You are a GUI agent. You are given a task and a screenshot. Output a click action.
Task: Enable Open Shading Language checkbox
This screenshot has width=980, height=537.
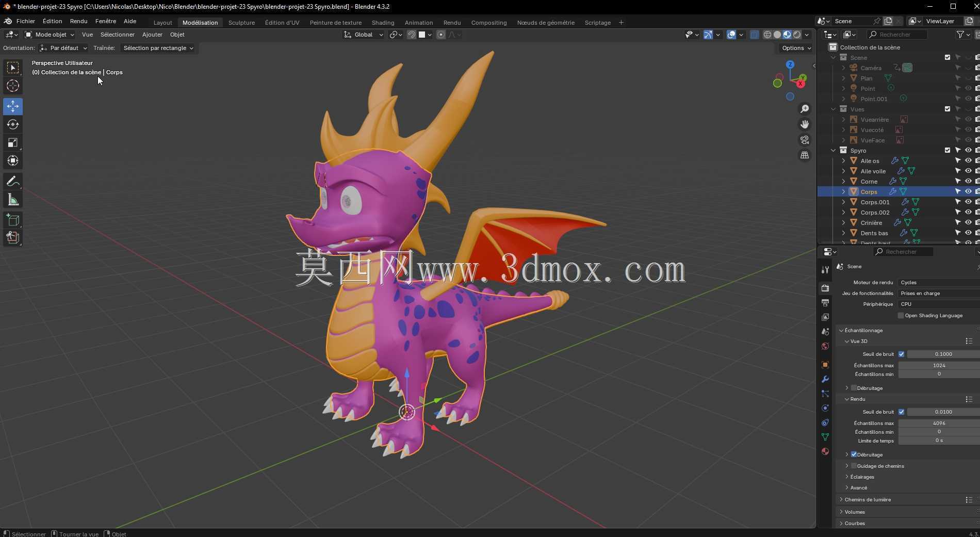(x=901, y=315)
